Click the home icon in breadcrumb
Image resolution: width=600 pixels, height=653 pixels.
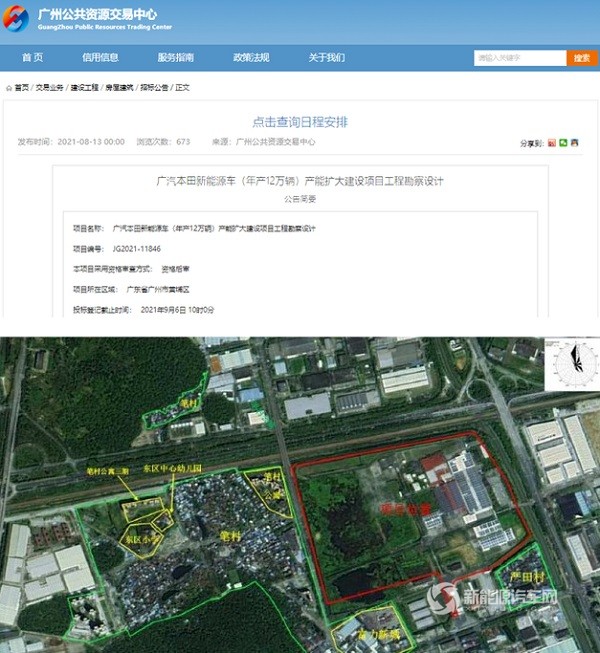(x=9, y=88)
